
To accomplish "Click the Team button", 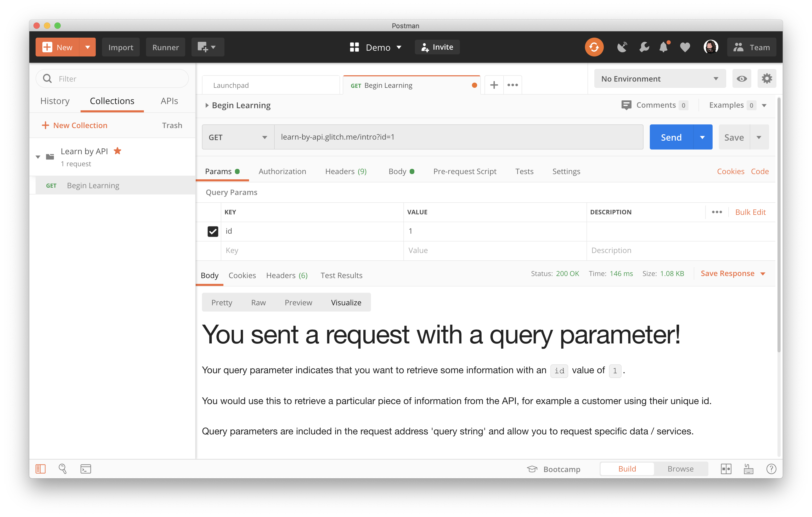I will (x=751, y=47).
